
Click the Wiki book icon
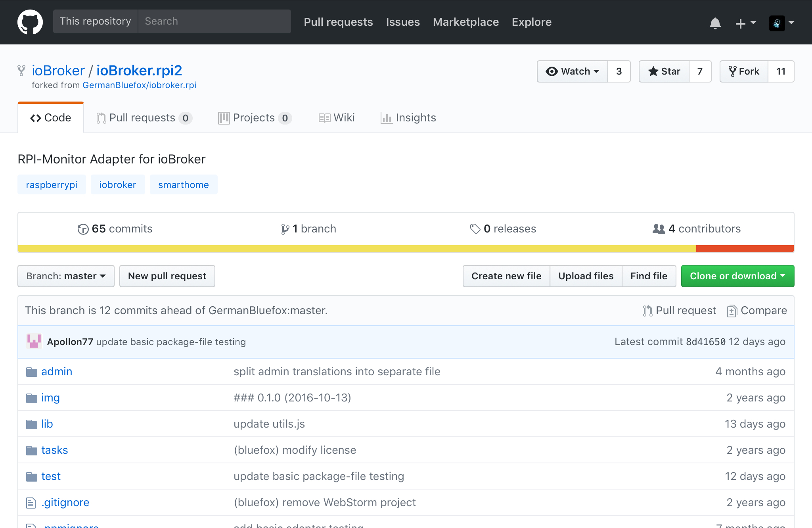[324, 118]
